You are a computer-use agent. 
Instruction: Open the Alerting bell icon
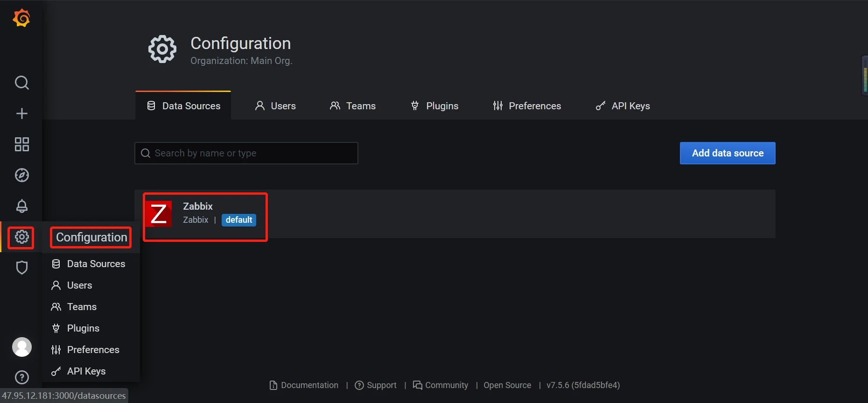click(x=22, y=206)
